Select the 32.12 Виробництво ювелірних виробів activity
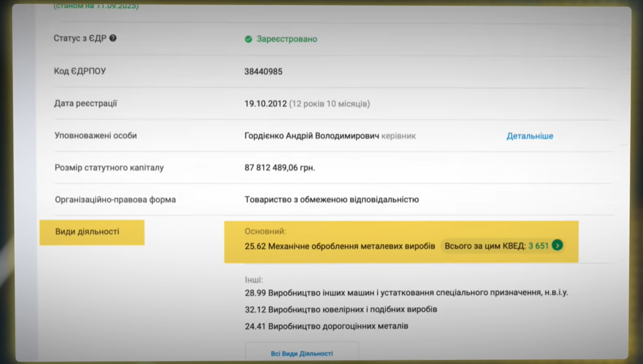 (340, 310)
